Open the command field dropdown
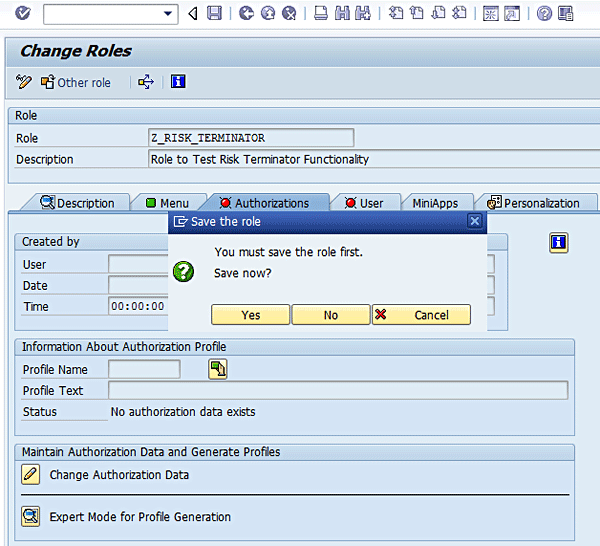Screen dimensions: 600x546 tap(168, 14)
